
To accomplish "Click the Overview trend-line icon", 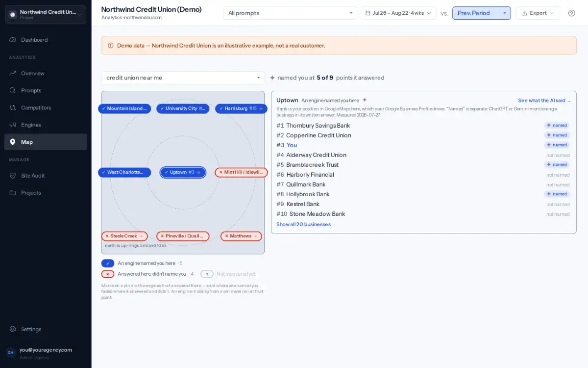I will (x=13, y=73).
